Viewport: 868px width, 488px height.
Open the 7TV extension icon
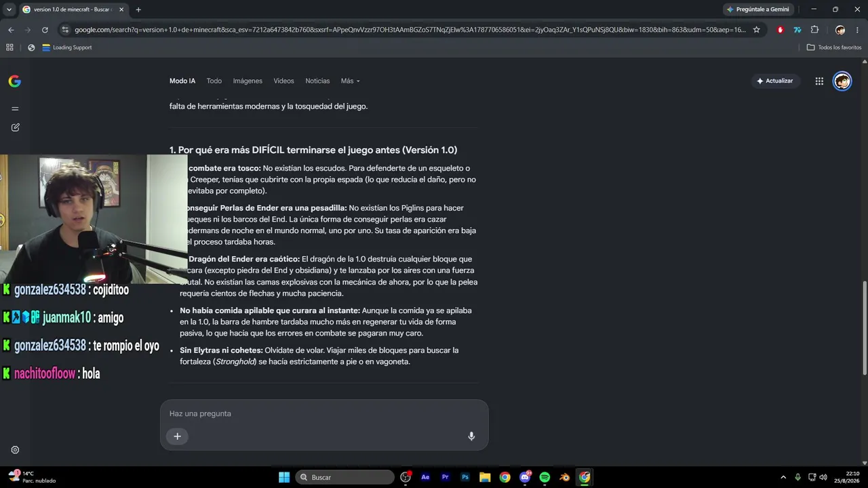tap(797, 30)
